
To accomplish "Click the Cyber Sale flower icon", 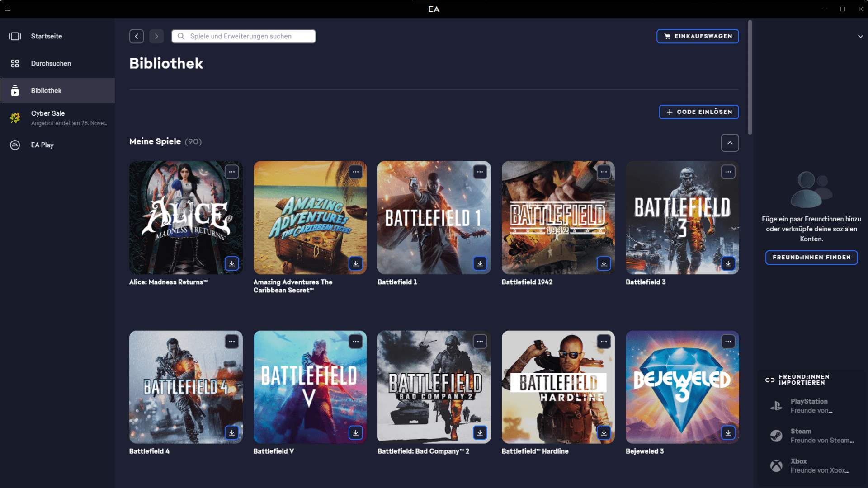I will click(15, 118).
